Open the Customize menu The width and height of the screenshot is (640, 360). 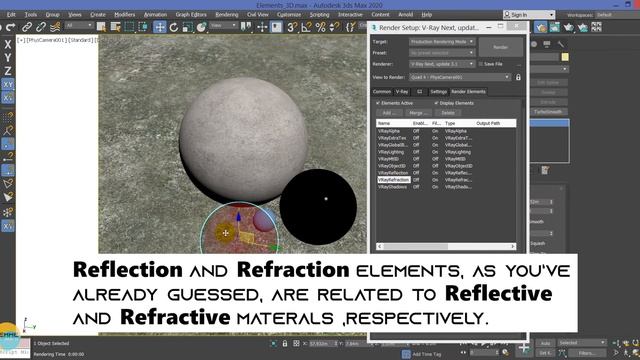pos(289,15)
